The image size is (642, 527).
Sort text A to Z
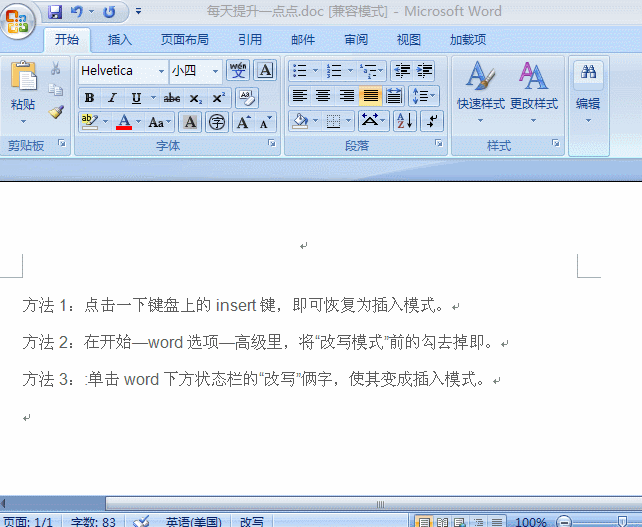(405, 121)
